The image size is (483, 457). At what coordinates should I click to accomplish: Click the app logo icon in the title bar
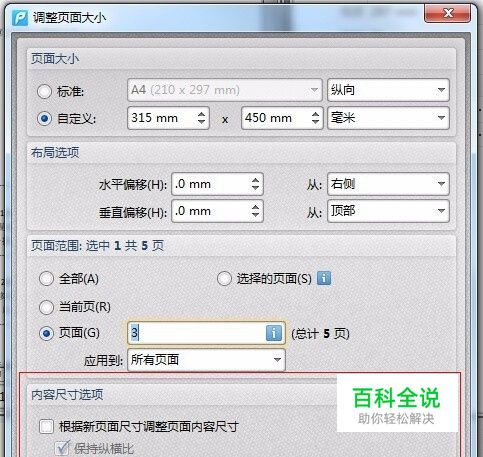point(20,18)
